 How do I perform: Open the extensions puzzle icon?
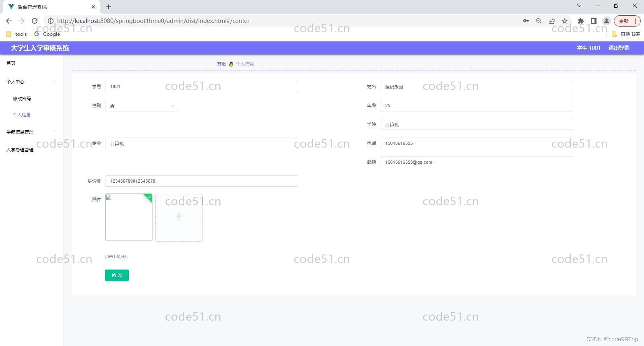pos(580,21)
